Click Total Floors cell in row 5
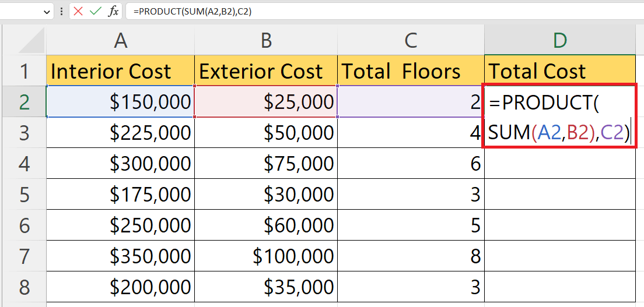Image resolution: width=644 pixels, height=307 pixels. click(x=411, y=194)
